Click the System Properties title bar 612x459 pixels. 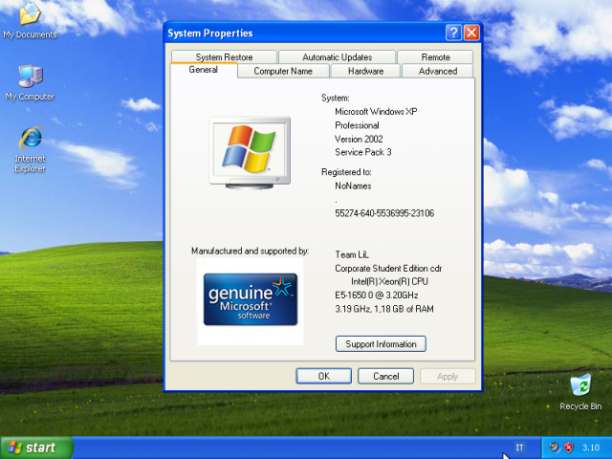pos(304,33)
